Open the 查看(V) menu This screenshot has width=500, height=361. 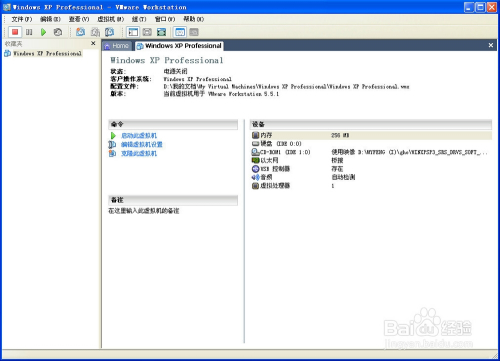coord(79,19)
